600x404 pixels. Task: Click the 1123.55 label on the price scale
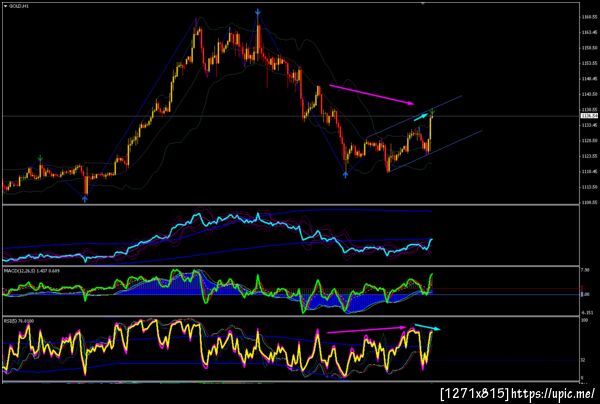click(589, 156)
